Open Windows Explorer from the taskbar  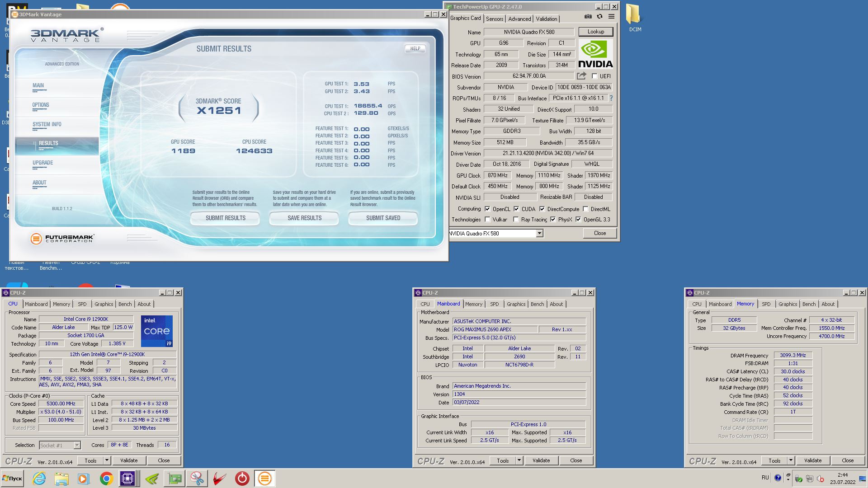click(61, 479)
